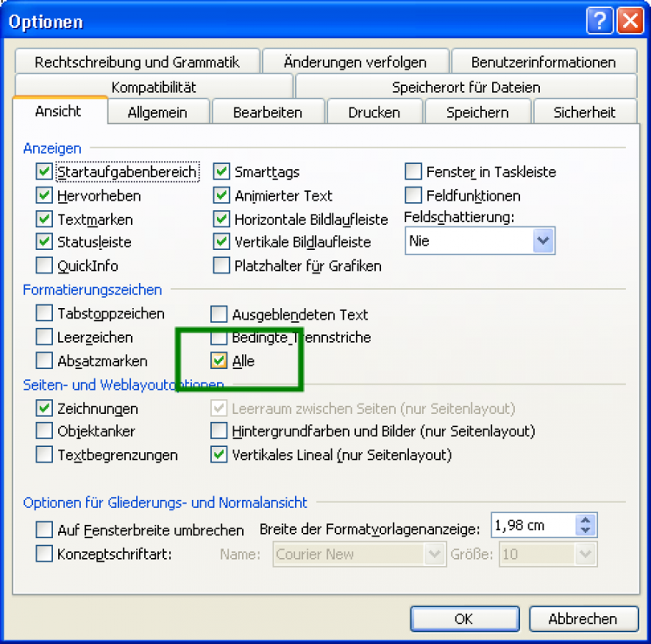Check the Konzeptschriftart checkbox
Viewport: 651px width, 644px height.
point(44,553)
